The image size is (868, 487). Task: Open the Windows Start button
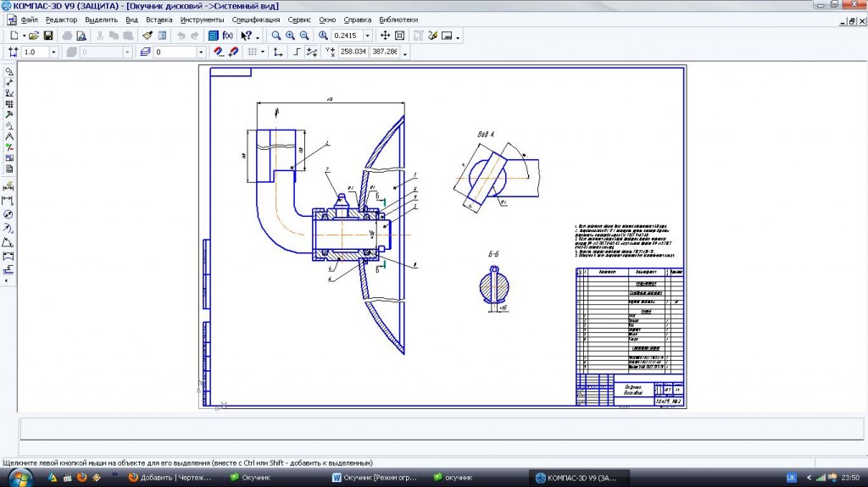click(x=20, y=478)
